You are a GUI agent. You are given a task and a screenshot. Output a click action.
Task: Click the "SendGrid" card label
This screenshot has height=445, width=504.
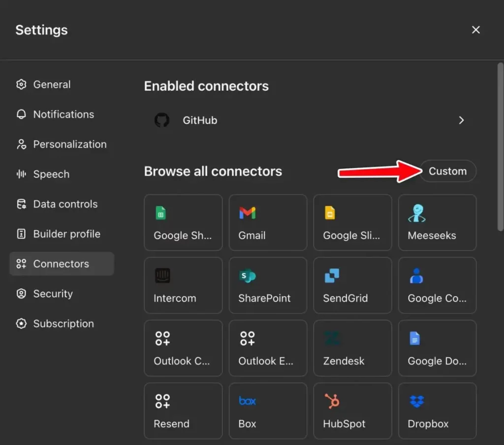345,298
